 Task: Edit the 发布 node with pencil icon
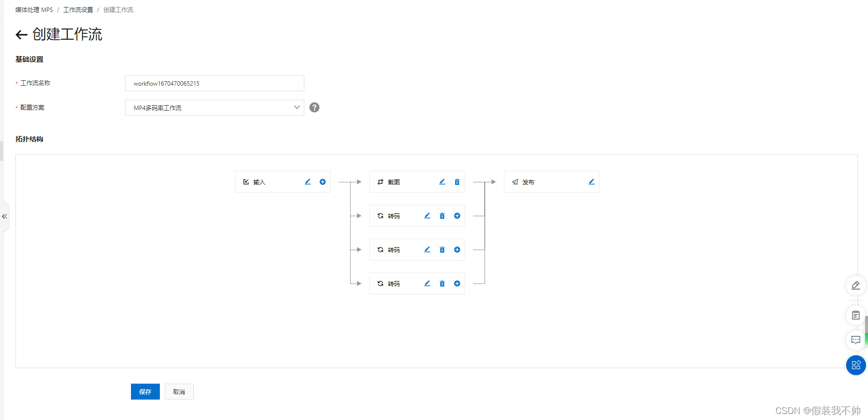(x=592, y=182)
